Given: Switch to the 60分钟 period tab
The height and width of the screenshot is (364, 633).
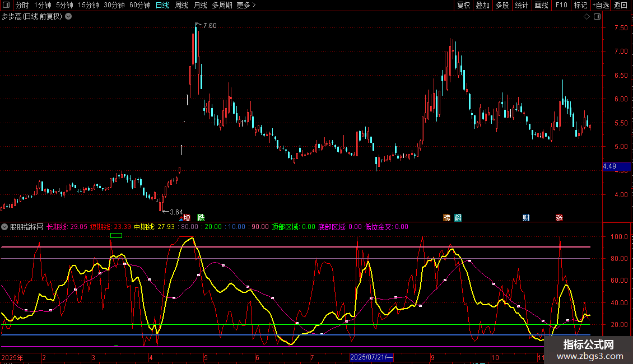Looking at the screenshot, I should (139, 5).
